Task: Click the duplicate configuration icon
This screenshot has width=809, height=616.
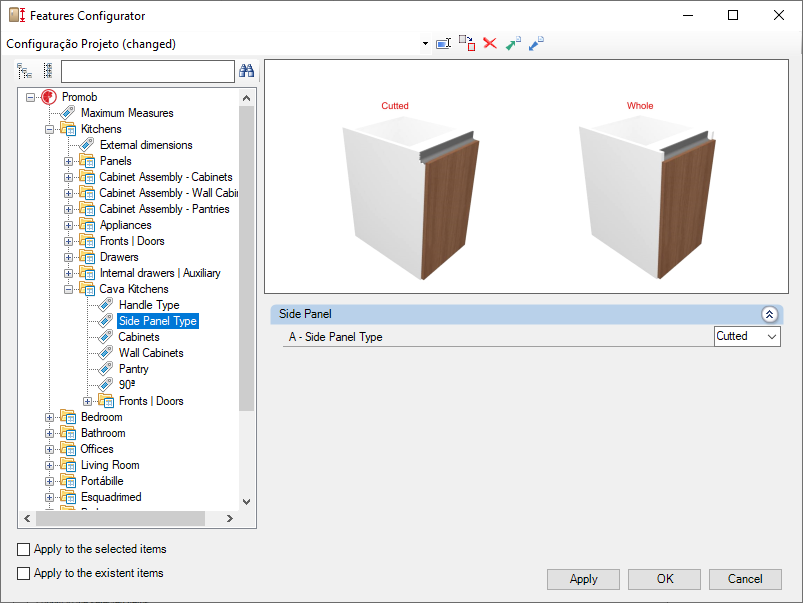Action: pos(466,43)
